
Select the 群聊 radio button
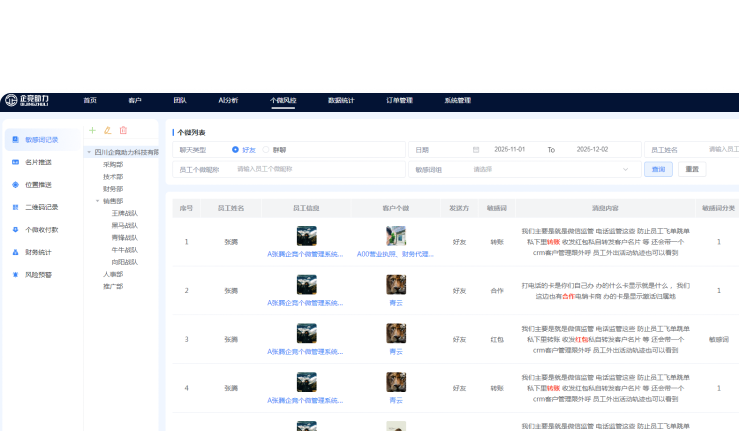266,149
